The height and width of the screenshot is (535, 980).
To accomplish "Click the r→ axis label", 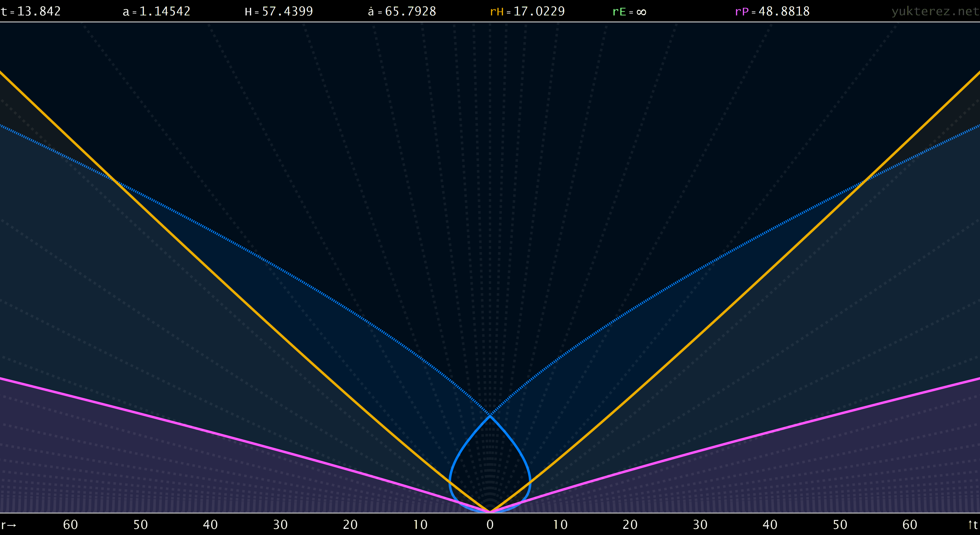I will pyautogui.click(x=9, y=526).
